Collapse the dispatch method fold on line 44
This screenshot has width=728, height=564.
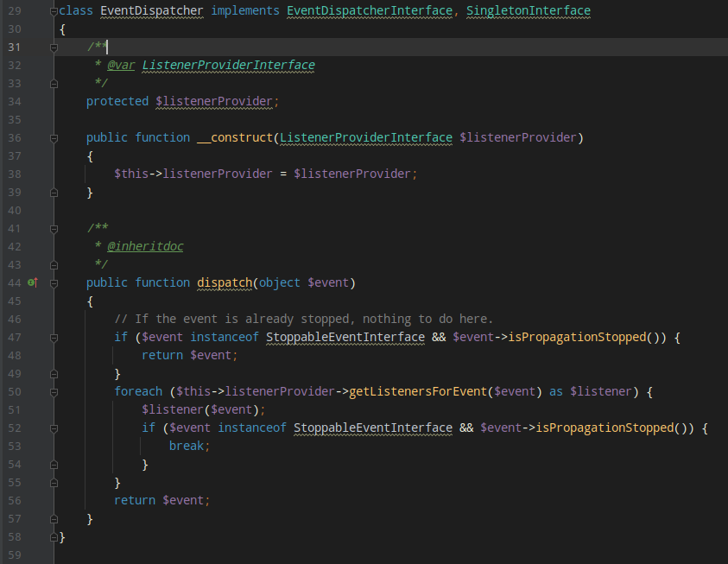tap(54, 283)
